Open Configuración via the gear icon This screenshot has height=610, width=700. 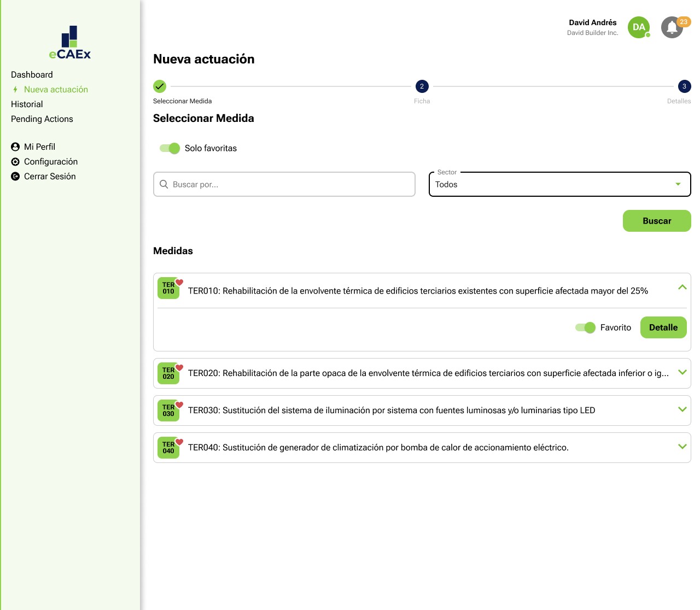click(x=14, y=161)
